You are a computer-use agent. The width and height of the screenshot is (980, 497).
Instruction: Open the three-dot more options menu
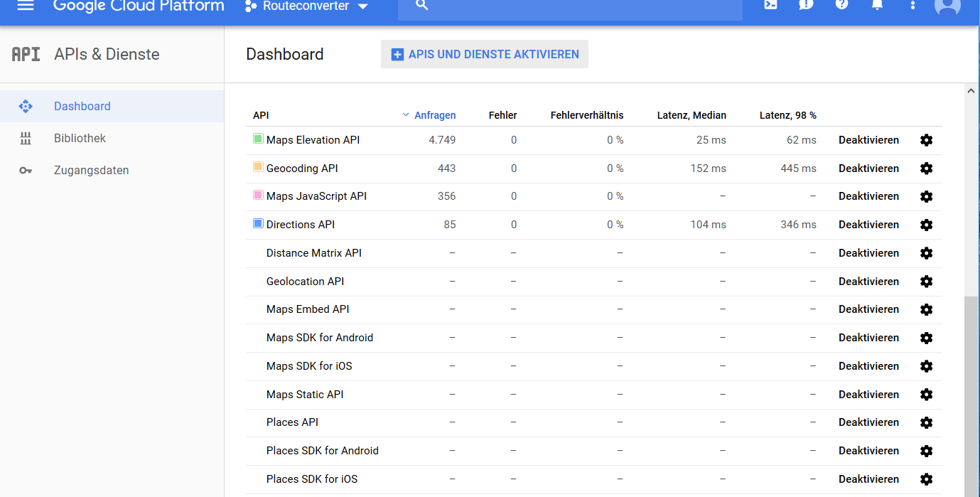tap(913, 6)
